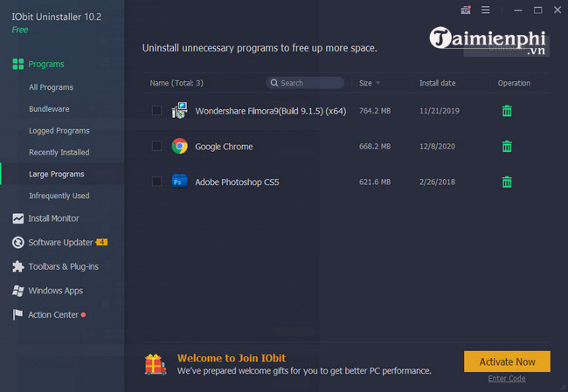Click the Activate Now button
The height and width of the screenshot is (392, 568).
[507, 361]
